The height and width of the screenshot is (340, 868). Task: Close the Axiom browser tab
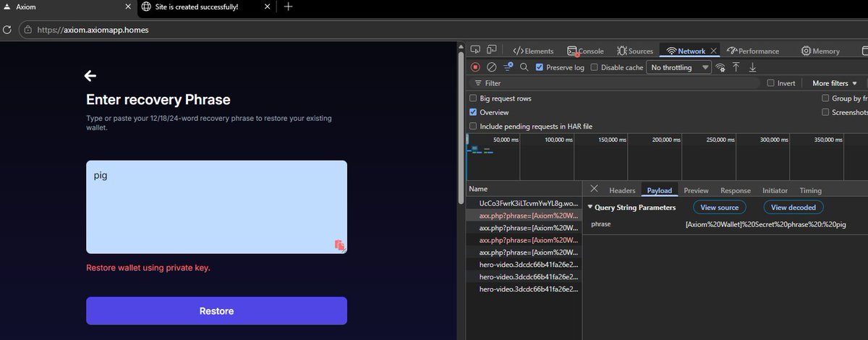pos(128,7)
